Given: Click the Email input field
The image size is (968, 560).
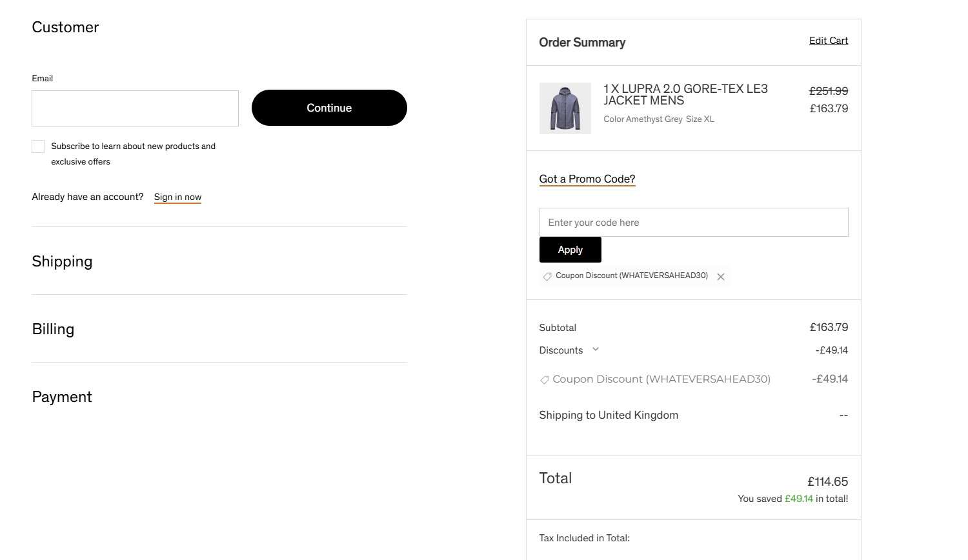Looking at the screenshot, I should (135, 108).
